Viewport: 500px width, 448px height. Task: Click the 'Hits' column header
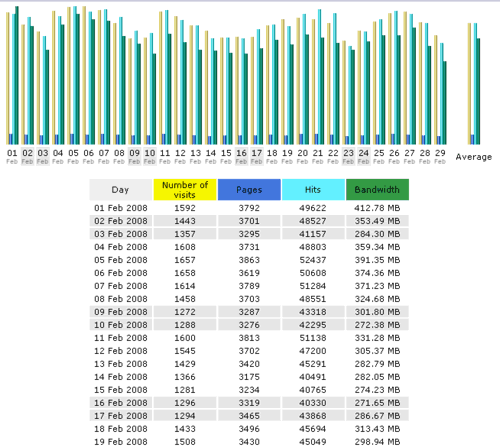(313, 190)
